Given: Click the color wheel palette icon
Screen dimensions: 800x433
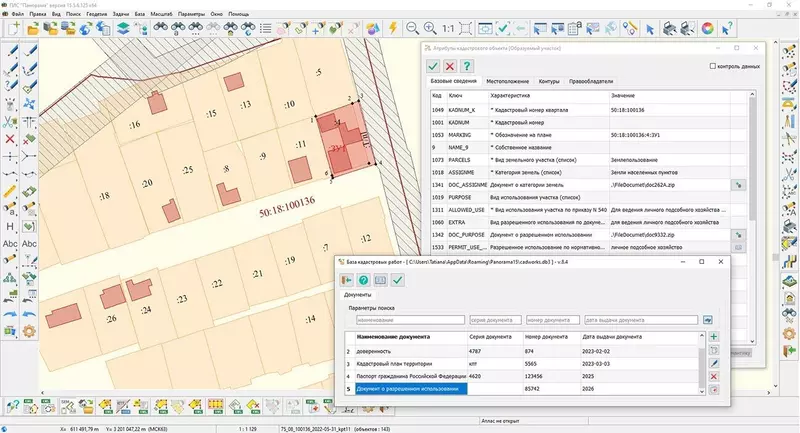Looking at the screenshot, I should [x=707, y=29].
